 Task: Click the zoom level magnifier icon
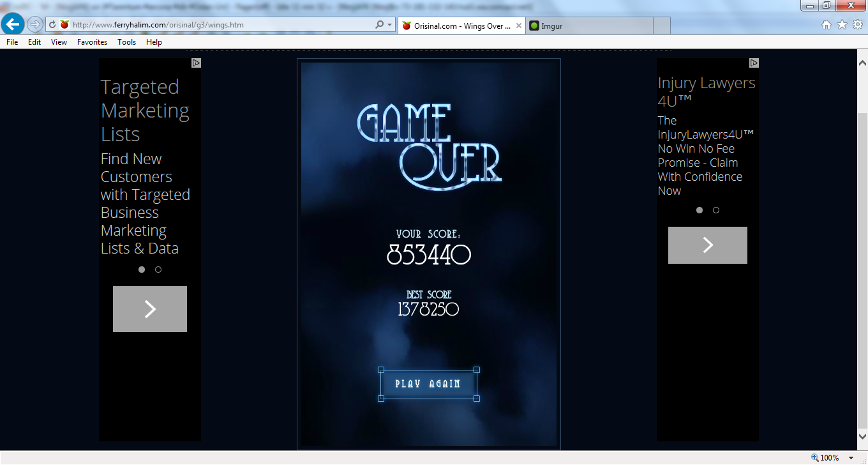(x=815, y=457)
